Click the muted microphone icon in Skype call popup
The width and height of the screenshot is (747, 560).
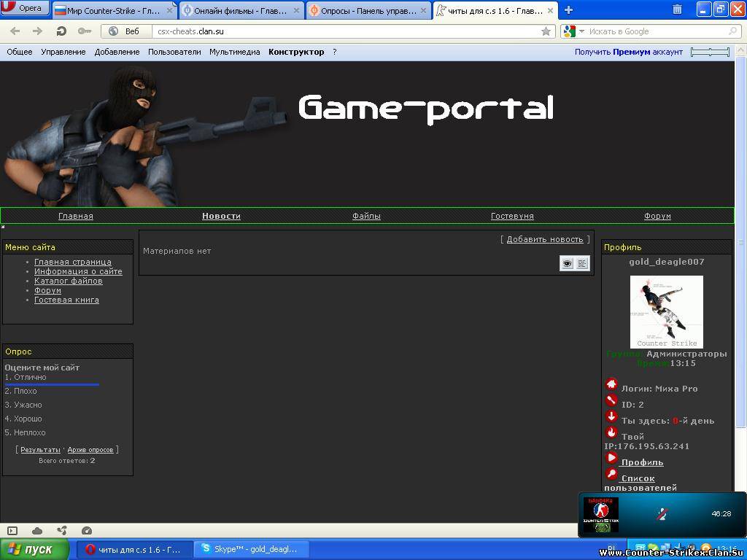click(x=662, y=514)
